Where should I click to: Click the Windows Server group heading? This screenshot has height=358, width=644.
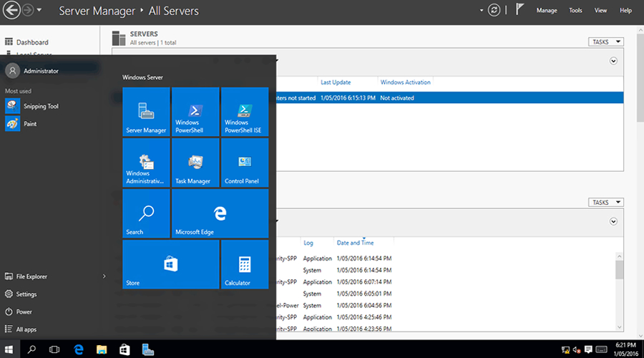tap(142, 77)
